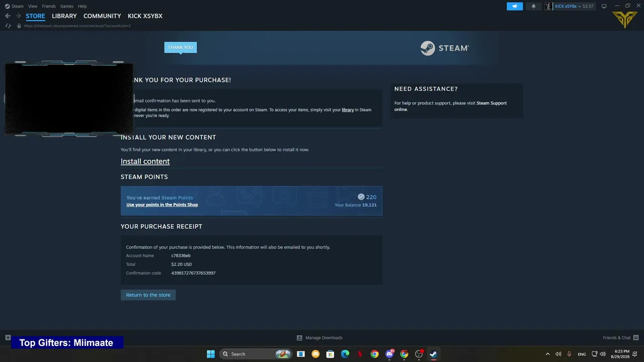Open Friends & Chat label
Viewport: 644px width, 362px height.
[616, 338]
